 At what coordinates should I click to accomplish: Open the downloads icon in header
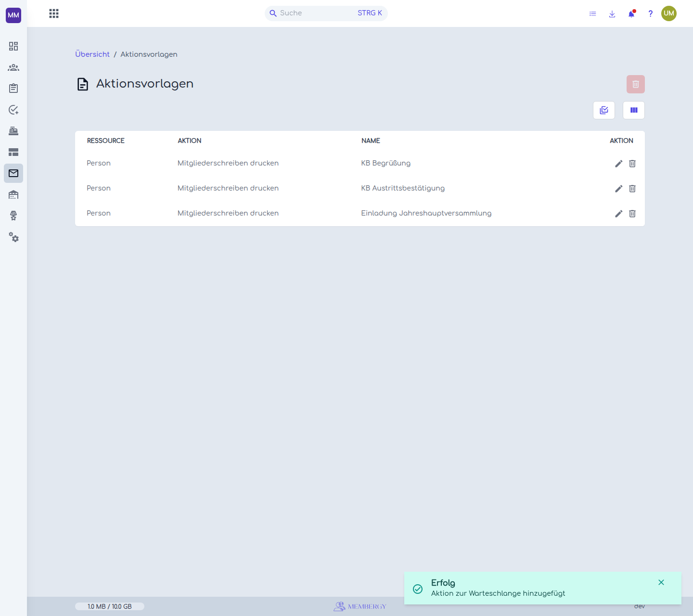(x=612, y=14)
